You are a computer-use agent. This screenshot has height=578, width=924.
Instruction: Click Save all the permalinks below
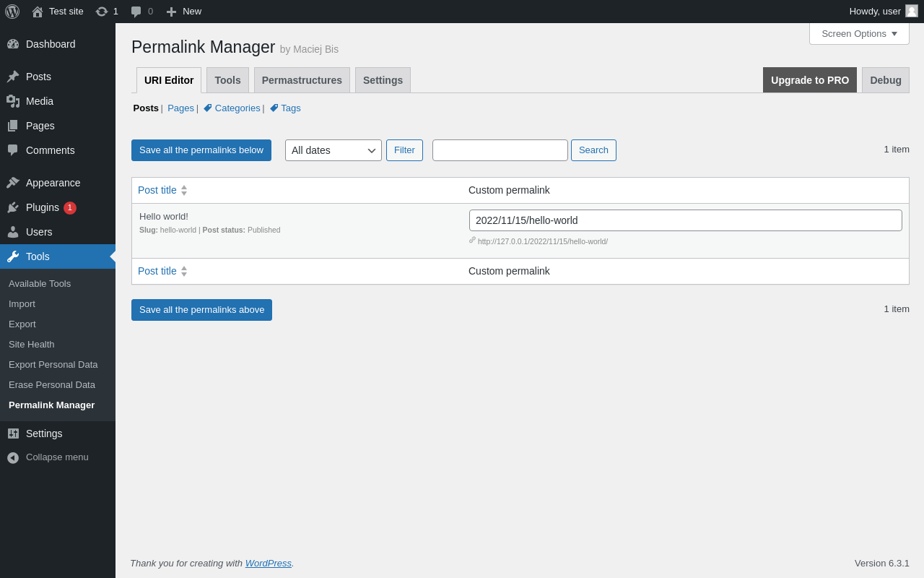(201, 150)
